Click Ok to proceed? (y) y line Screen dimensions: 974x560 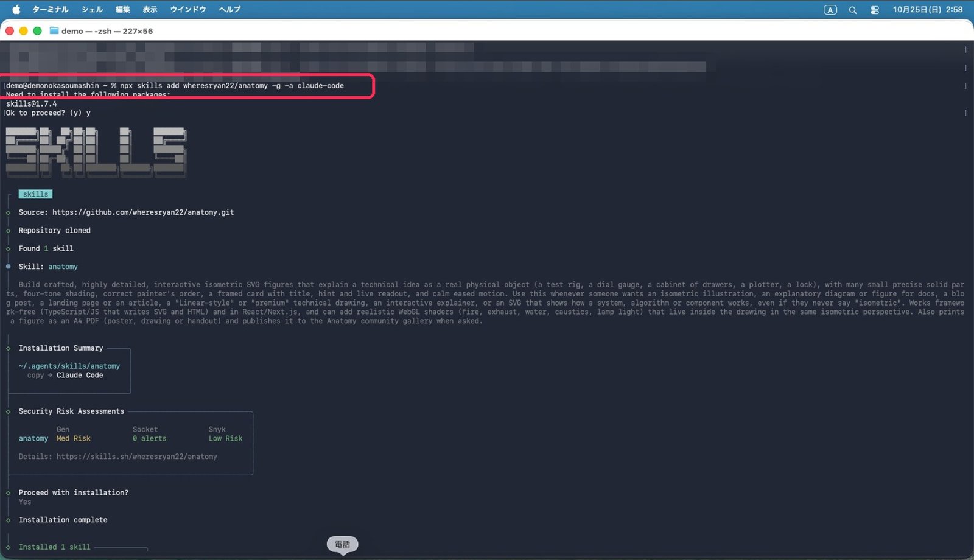[48, 113]
